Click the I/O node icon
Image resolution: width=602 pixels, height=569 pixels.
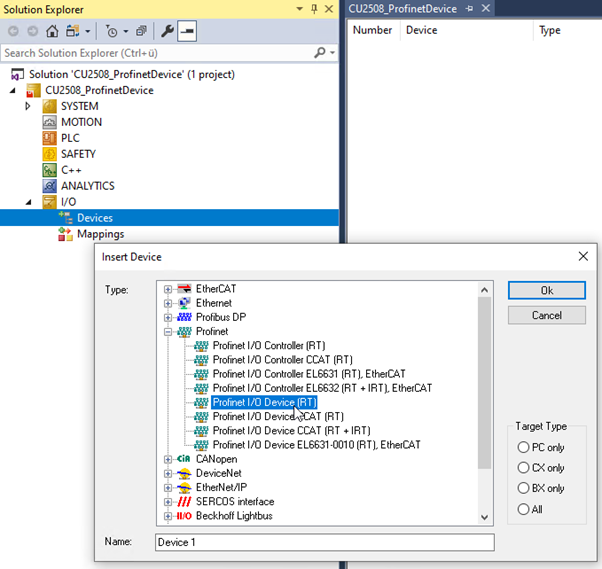pos(50,202)
